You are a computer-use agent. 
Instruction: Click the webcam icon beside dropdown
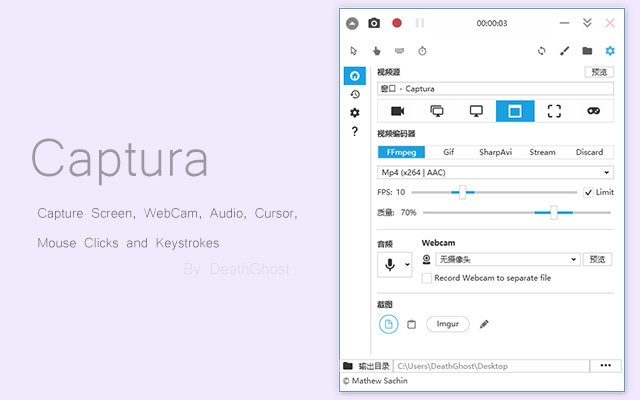427,260
